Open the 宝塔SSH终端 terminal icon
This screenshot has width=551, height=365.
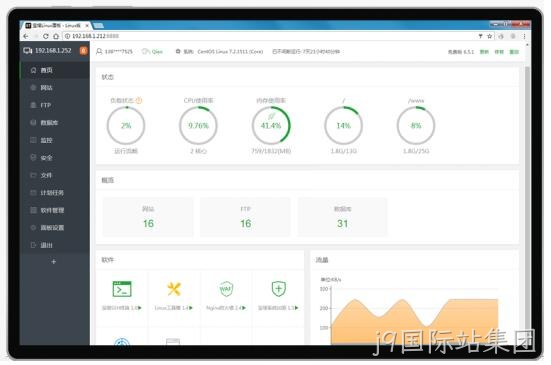click(x=122, y=289)
